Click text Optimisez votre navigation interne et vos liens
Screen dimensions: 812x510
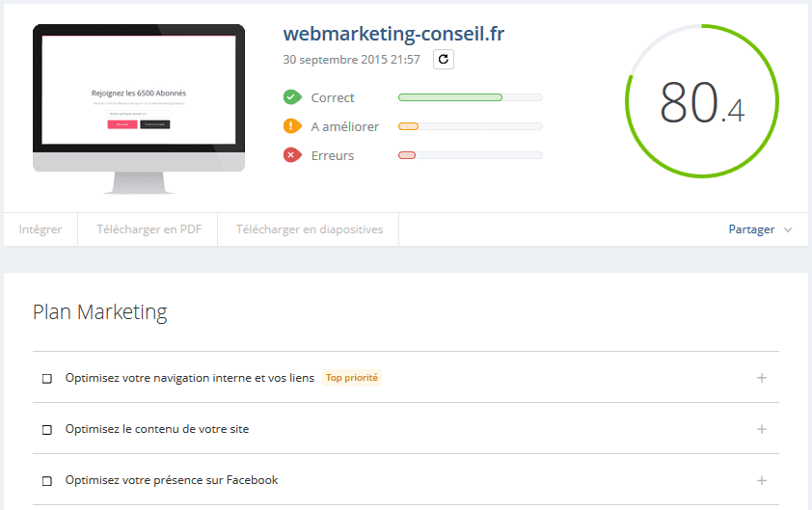click(x=190, y=378)
